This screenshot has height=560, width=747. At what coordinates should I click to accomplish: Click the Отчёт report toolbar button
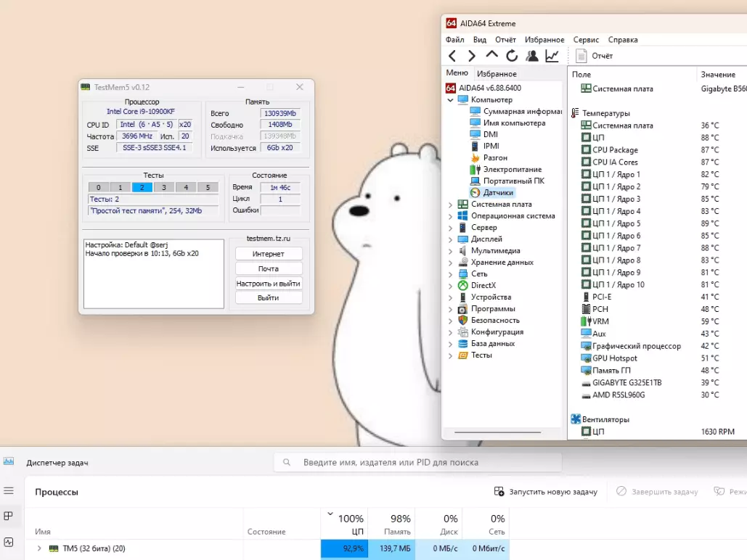point(594,56)
